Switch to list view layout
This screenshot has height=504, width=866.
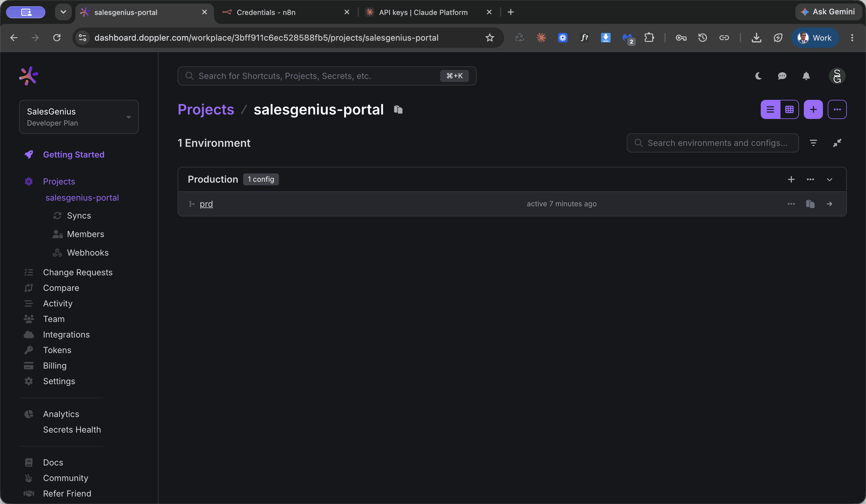pos(771,110)
